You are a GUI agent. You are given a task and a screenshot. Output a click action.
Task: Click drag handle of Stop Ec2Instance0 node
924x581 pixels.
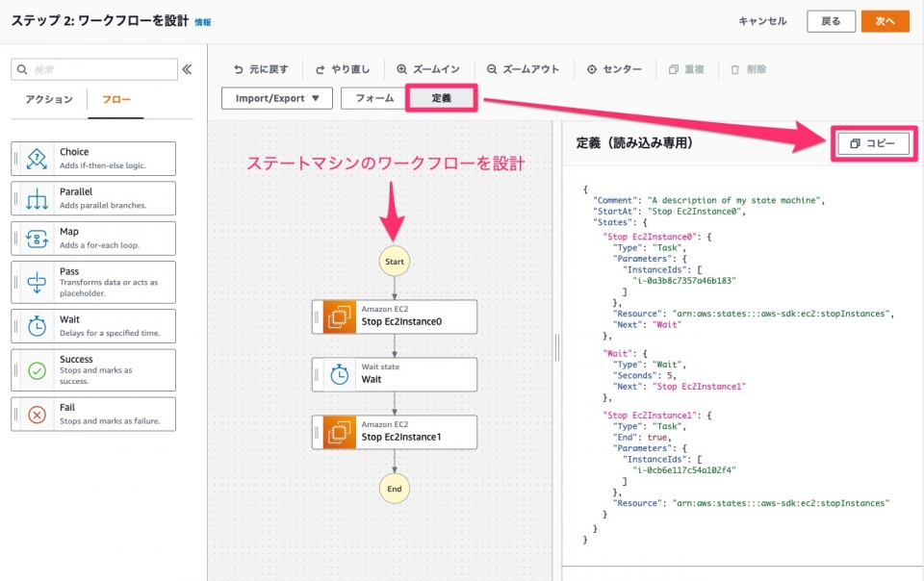pos(317,316)
